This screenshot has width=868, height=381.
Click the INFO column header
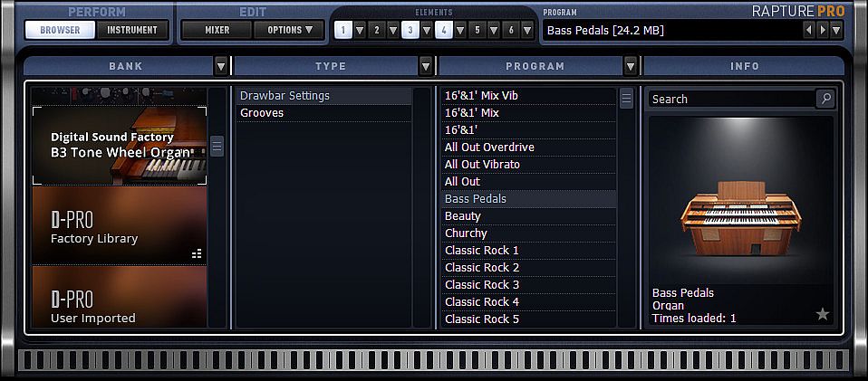[x=744, y=66]
